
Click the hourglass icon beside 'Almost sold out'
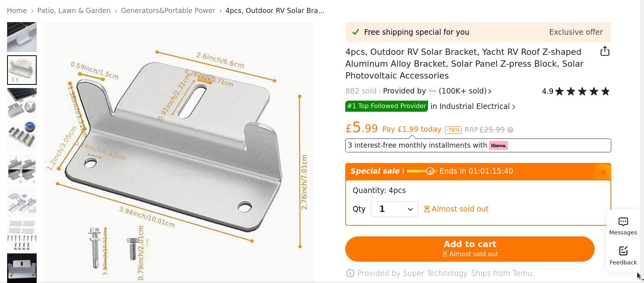[x=427, y=209]
